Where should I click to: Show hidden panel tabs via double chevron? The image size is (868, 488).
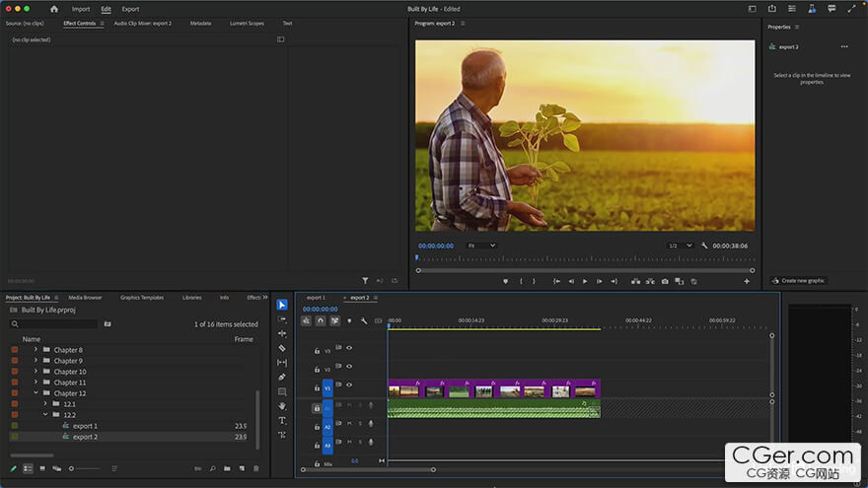click(x=264, y=297)
